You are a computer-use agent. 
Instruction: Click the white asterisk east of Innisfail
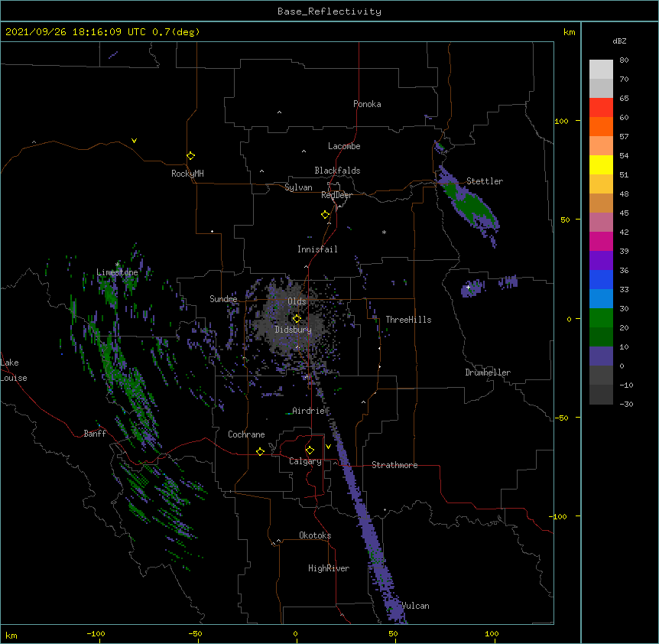[384, 232]
